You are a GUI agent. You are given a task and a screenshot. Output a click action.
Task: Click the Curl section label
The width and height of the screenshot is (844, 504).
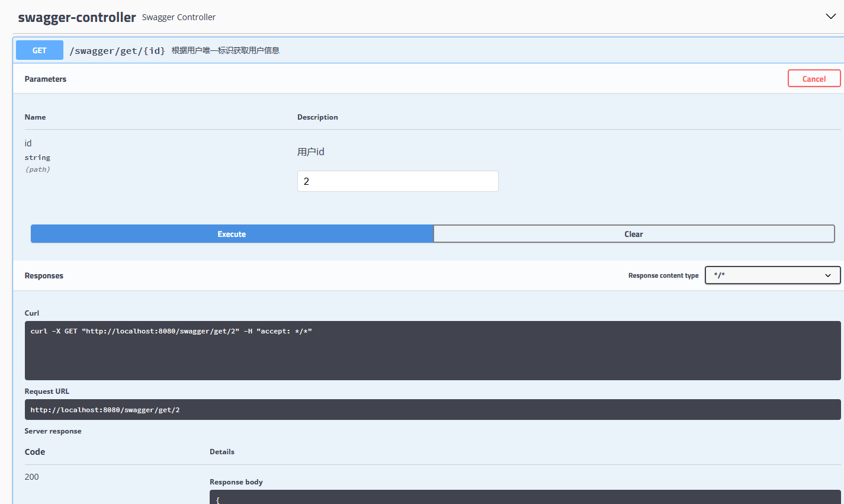click(x=31, y=313)
